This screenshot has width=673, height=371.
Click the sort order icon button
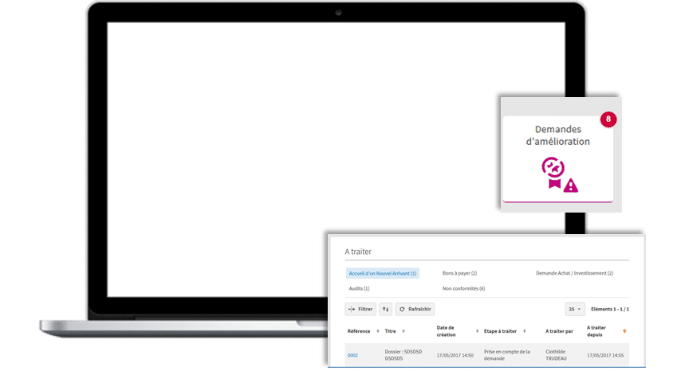tap(385, 309)
